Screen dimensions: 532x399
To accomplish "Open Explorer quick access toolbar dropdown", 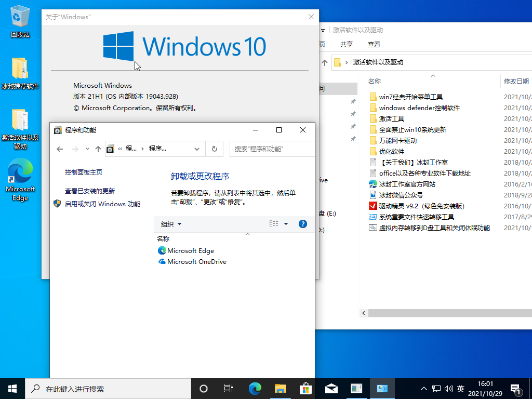I will [x=323, y=30].
